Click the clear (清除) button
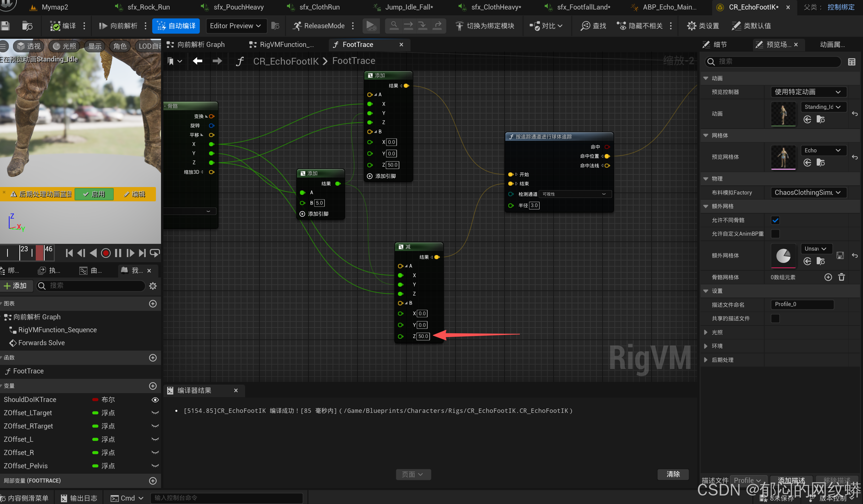 click(673, 474)
